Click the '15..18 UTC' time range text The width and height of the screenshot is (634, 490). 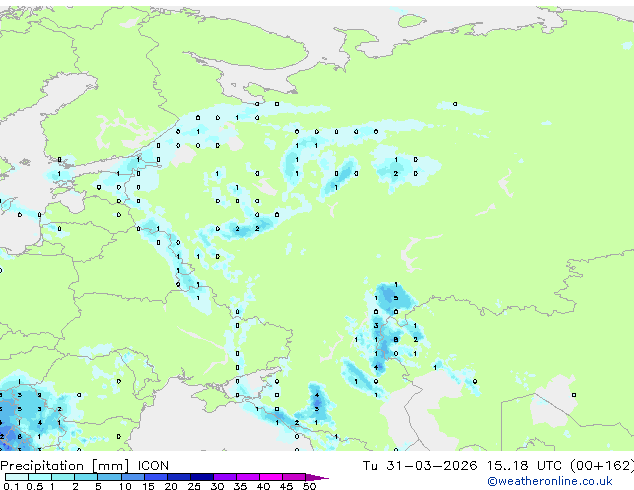click(x=524, y=465)
